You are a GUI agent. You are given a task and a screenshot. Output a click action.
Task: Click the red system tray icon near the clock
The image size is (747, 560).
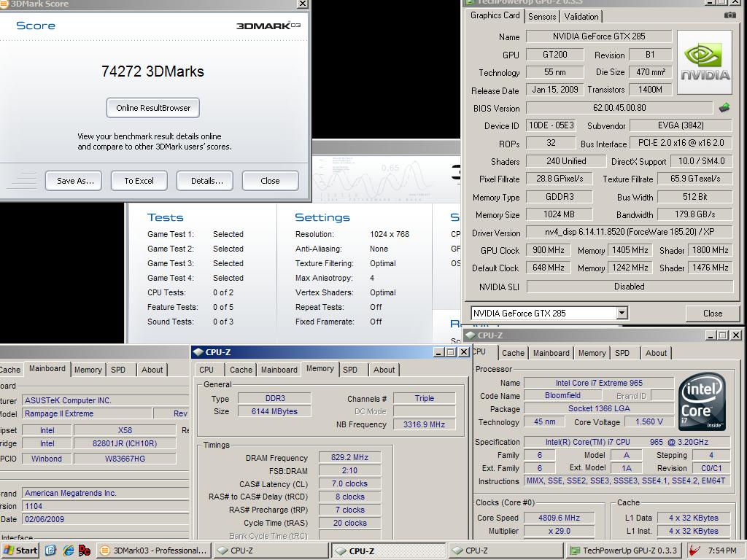(x=695, y=551)
